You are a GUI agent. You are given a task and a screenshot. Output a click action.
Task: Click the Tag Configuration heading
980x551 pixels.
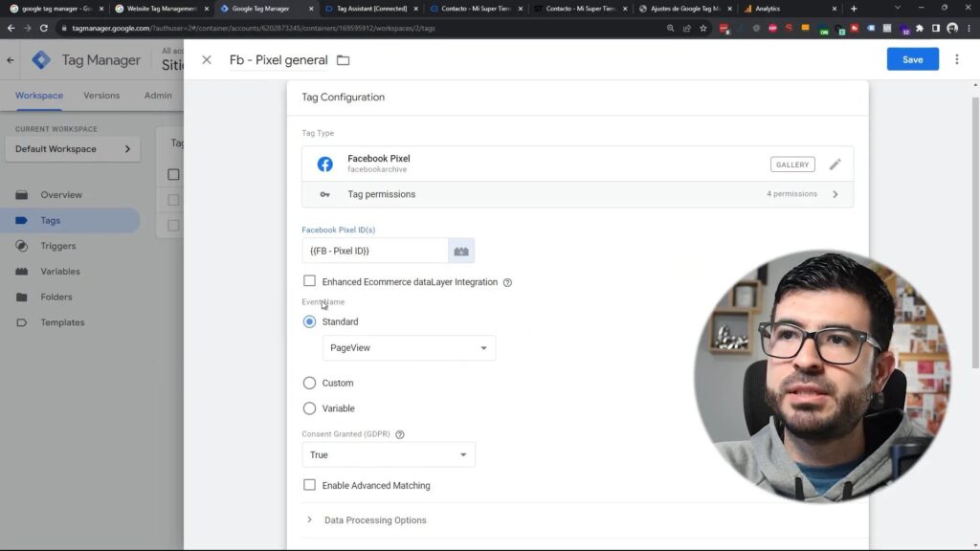[344, 98]
